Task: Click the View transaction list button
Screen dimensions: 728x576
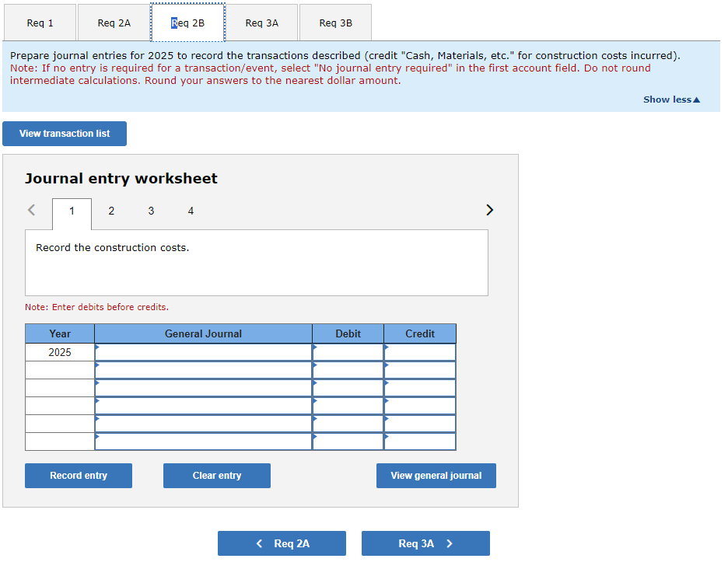Action: pos(64,133)
